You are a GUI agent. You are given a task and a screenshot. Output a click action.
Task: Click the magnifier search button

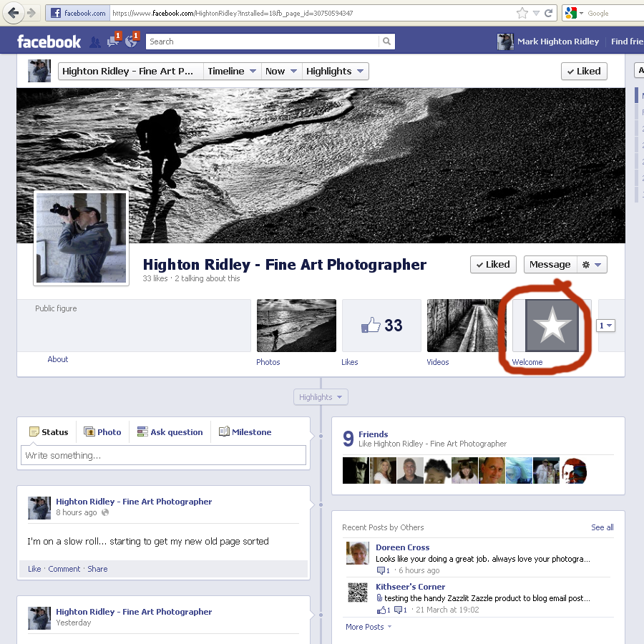(386, 42)
